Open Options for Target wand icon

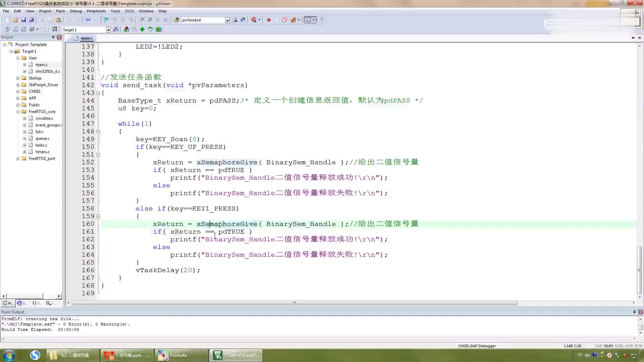[116, 29]
